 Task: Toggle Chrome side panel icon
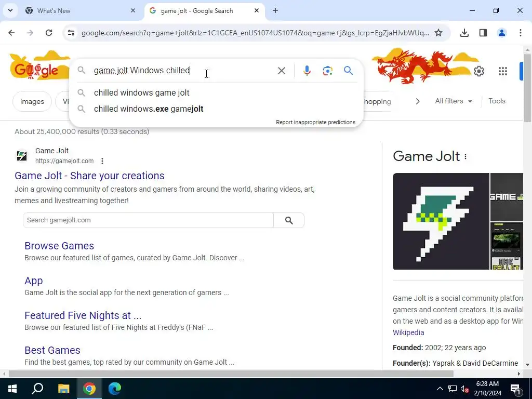pyautogui.click(x=483, y=33)
